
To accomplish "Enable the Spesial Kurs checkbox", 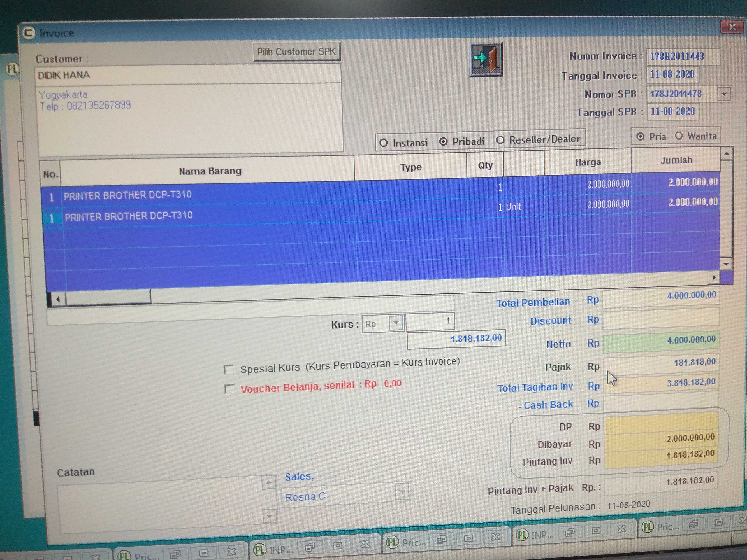I will click(229, 370).
